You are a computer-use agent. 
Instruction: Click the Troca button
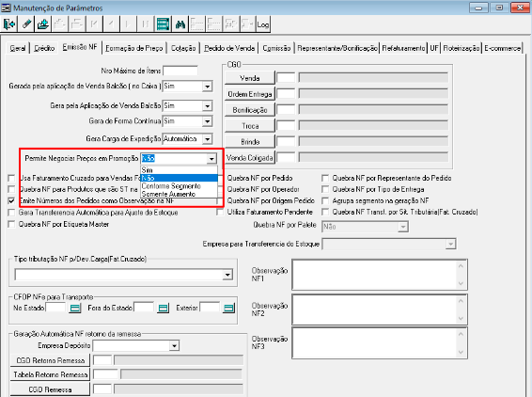[x=250, y=126]
